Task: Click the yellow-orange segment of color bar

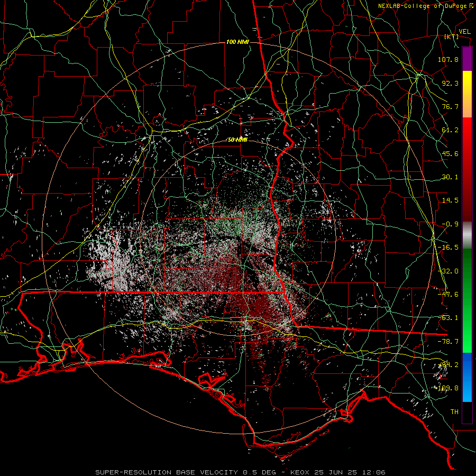Action: tap(467, 94)
